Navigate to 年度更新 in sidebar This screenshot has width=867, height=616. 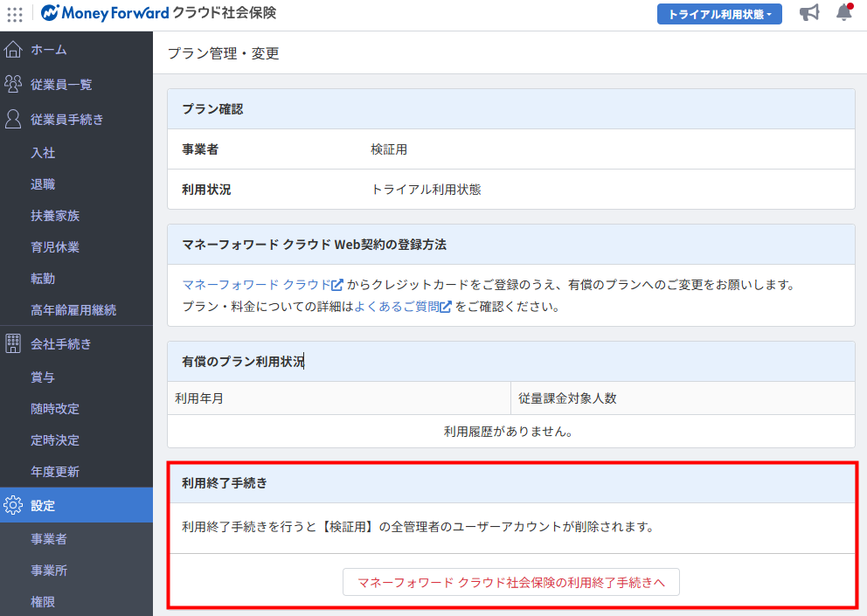[55, 472]
